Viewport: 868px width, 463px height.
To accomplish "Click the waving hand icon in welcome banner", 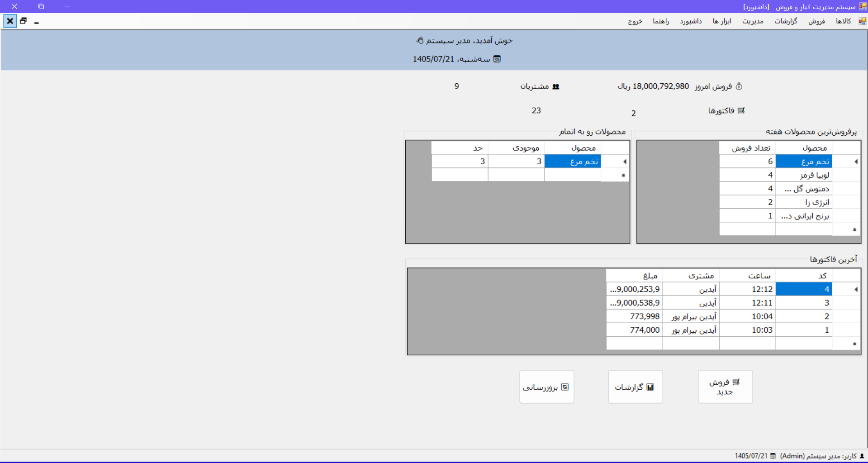I will [420, 40].
